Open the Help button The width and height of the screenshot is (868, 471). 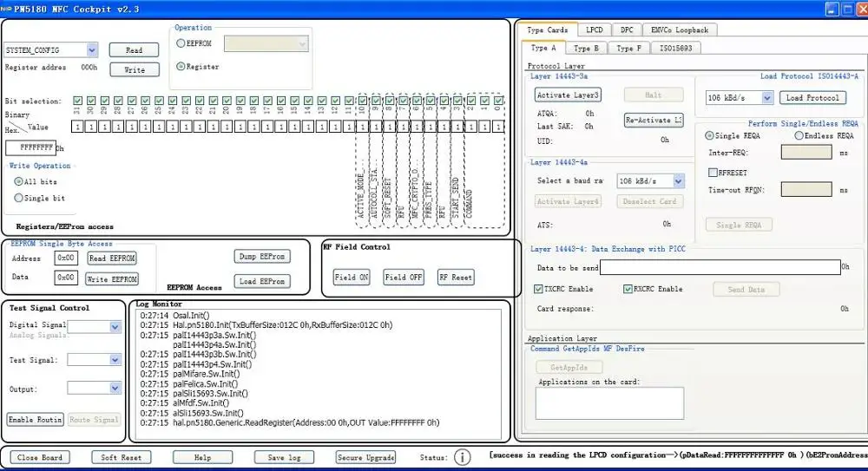click(x=202, y=457)
